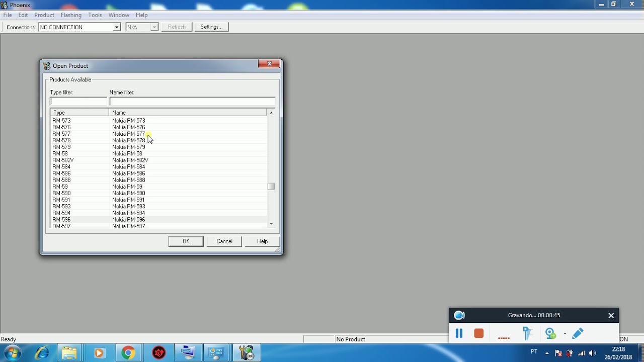Focus the Type filter field
The height and width of the screenshot is (362, 644).
pos(78,102)
